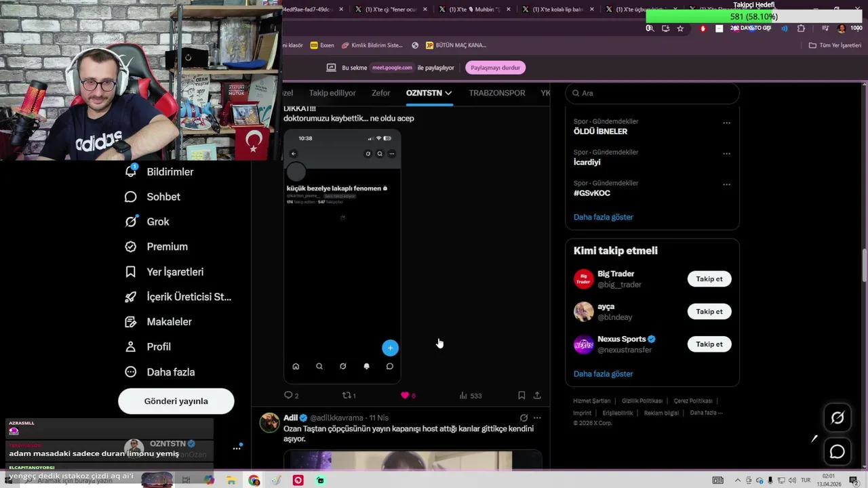Viewport: 868px width, 488px height.
Task: Open Makaleler articles icon
Action: pyautogui.click(x=131, y=322)
